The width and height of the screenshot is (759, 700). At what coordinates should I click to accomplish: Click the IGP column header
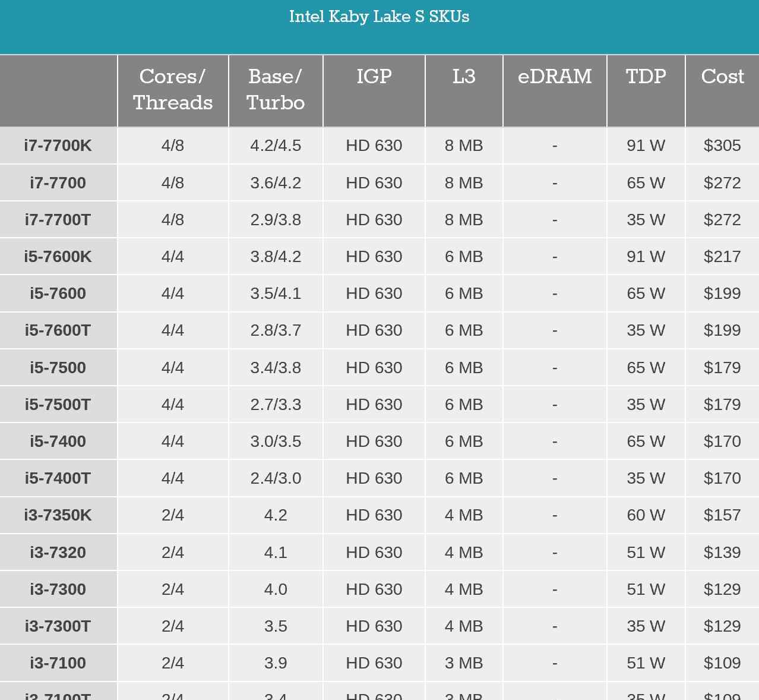[x=374, y=90]
